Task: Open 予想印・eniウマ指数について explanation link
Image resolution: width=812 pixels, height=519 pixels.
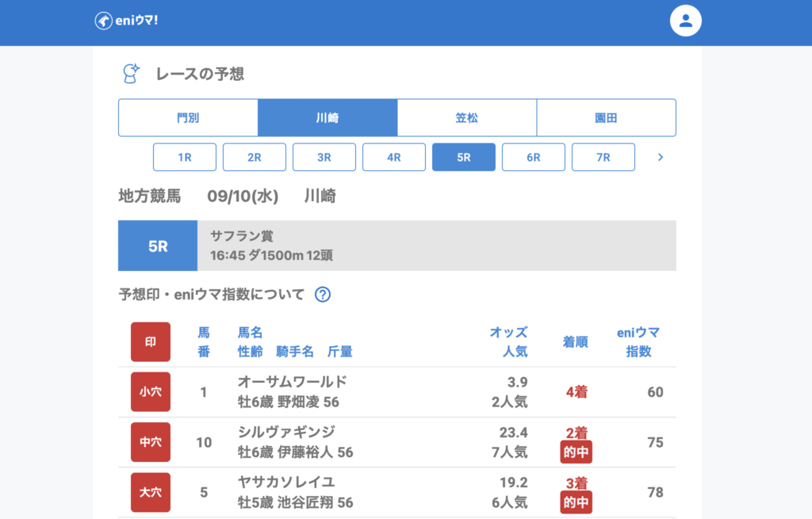Action: [x=211, y=295]
